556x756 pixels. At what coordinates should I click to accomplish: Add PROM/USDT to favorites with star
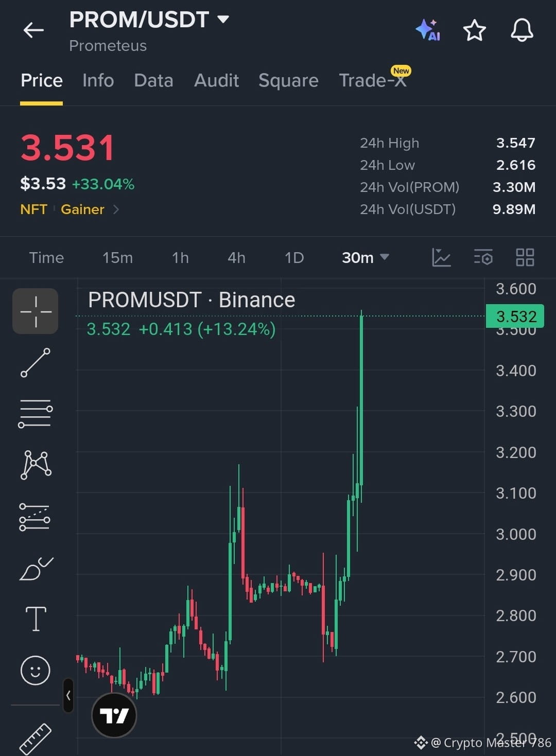coord(474,30)
